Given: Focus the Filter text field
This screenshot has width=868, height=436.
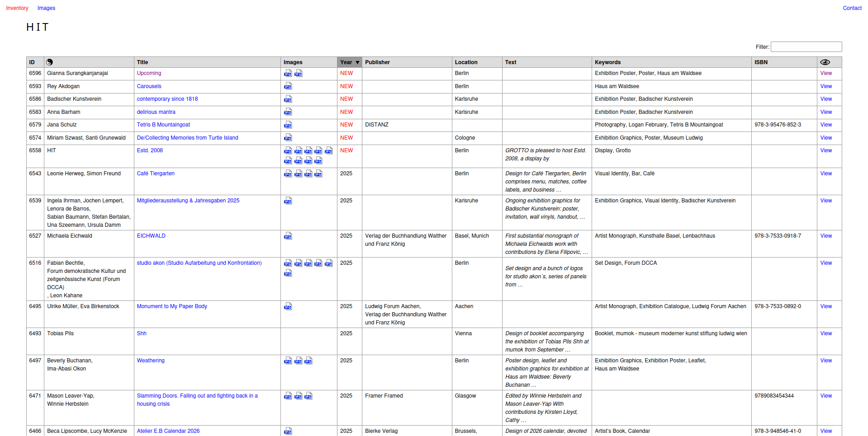Looking at the screenshot, I should (806, 47).
